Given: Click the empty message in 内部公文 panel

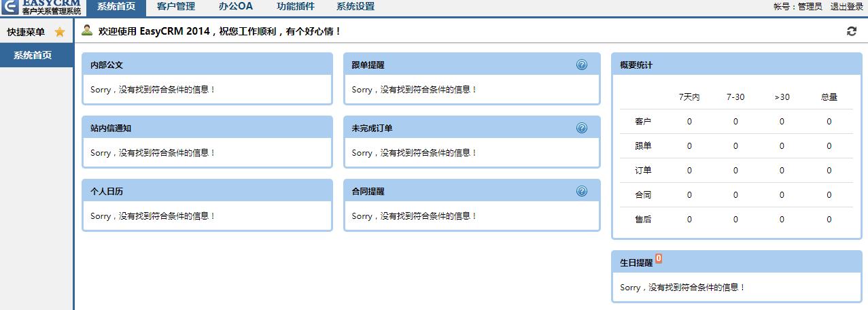Looking at the screenshot, I should (x=153, y=90).
